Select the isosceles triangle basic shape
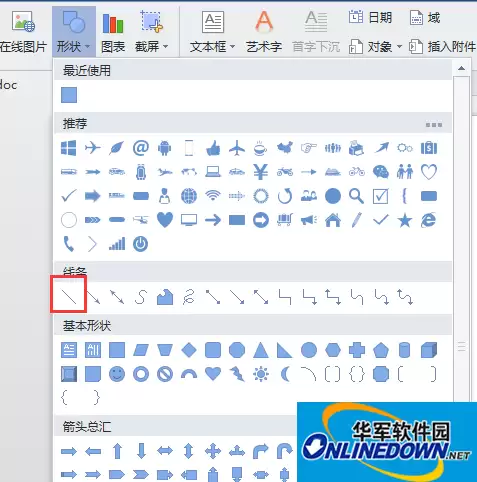 pos(261,350)
